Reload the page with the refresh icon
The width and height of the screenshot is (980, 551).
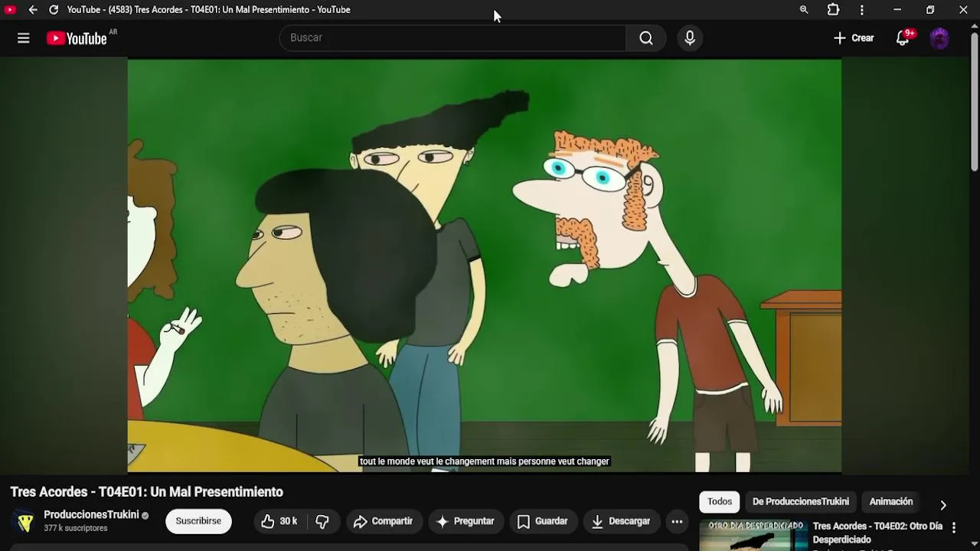pyautogui.click(x=54, y=10)
